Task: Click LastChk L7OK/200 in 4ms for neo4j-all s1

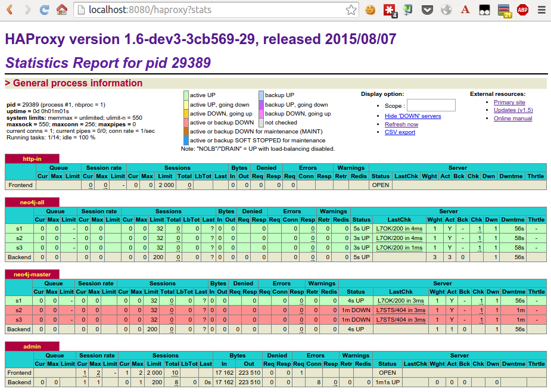Action: (x=399, y=229)
